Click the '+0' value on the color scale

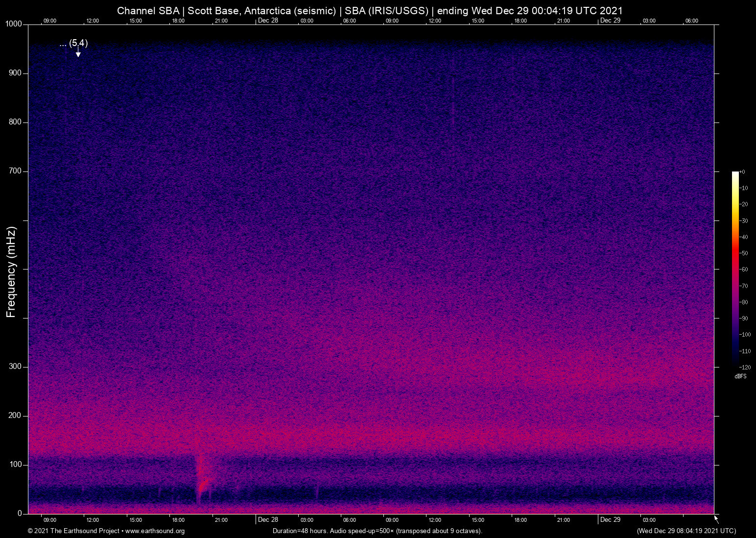(742, 172)
